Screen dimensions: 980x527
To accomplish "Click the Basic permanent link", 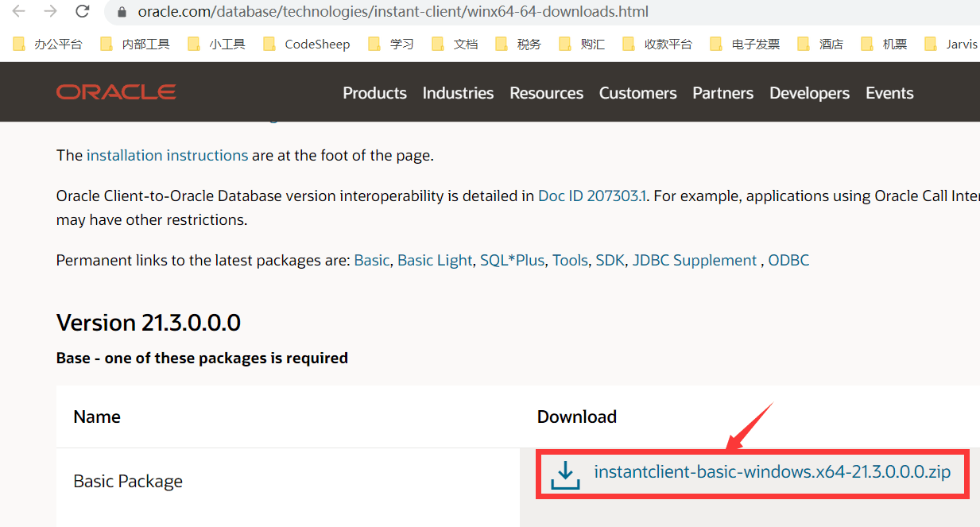I will 372,260.
